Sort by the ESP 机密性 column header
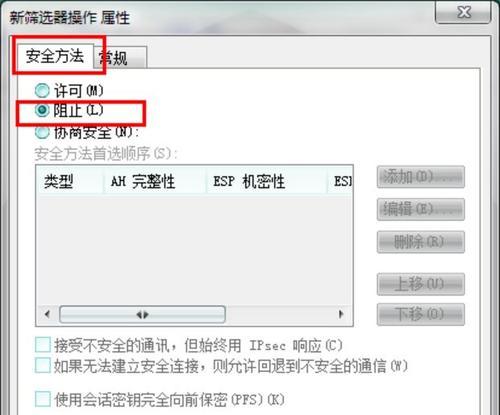500x415 pixels. [x=266, y=181]
